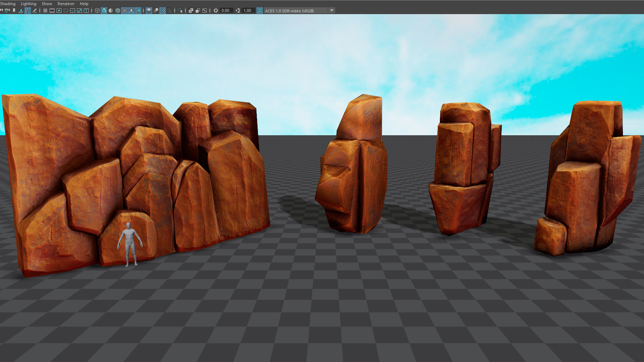Click the gamma value field 1.00

pos(248,11)
